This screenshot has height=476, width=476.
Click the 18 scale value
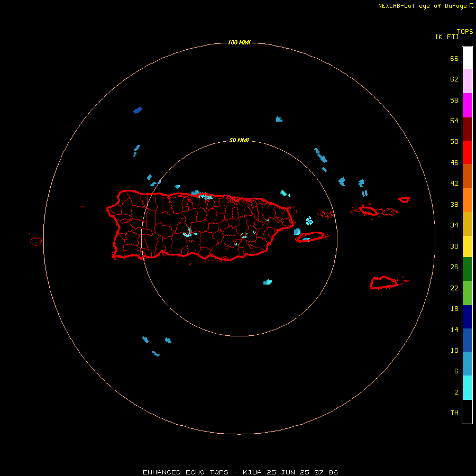point(454,309)
